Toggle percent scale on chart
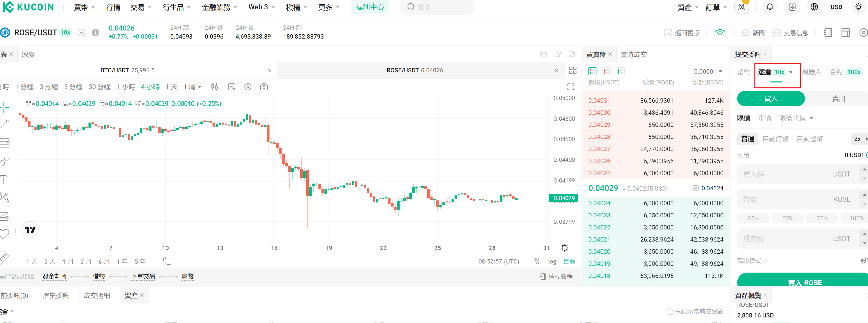The width and height of the screenshot is (868, 323). (537, 261)
